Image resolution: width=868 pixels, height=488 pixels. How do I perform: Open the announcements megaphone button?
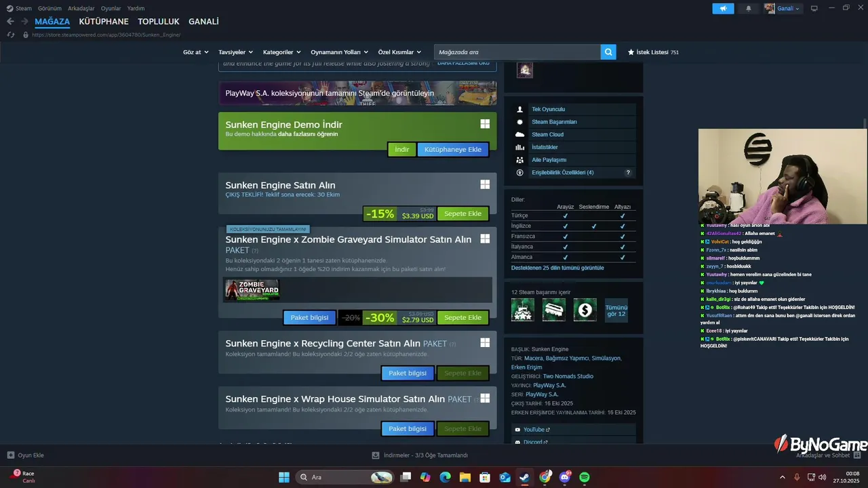(723, 8)
